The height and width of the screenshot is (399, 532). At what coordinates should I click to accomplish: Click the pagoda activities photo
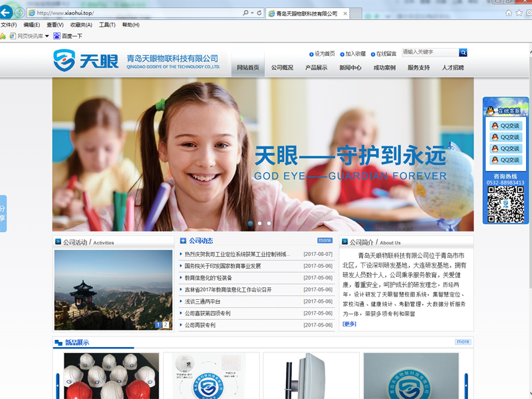pos(113,290)
